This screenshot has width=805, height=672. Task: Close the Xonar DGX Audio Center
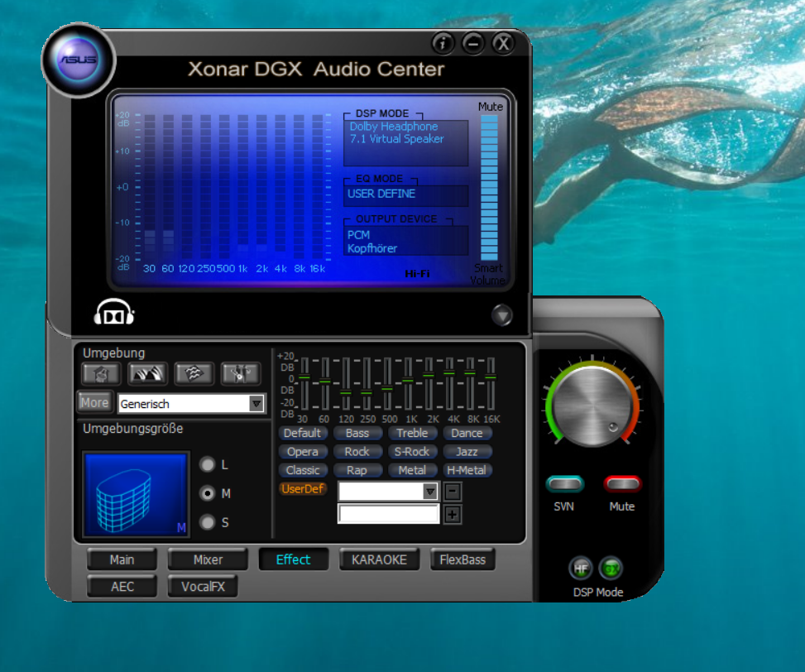point(504,44)
